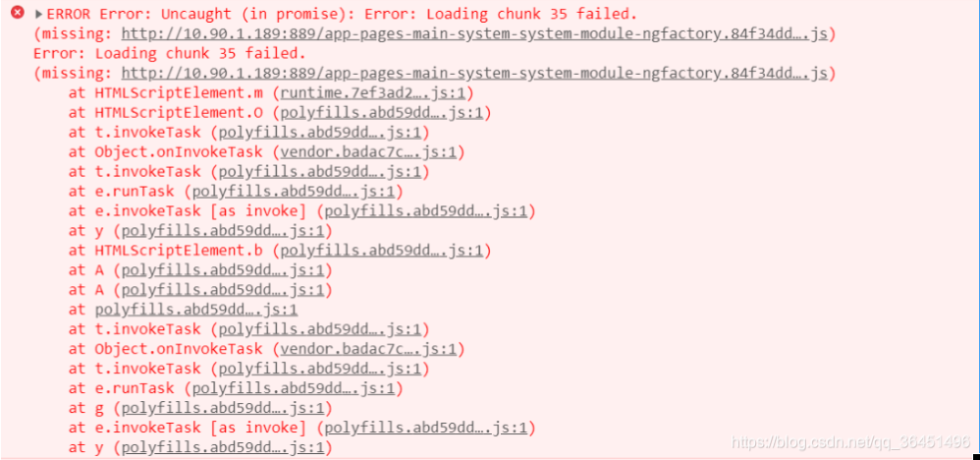Open second 'at A' polyfills link
The image size is (980, 460).
(x=223, y=290)
